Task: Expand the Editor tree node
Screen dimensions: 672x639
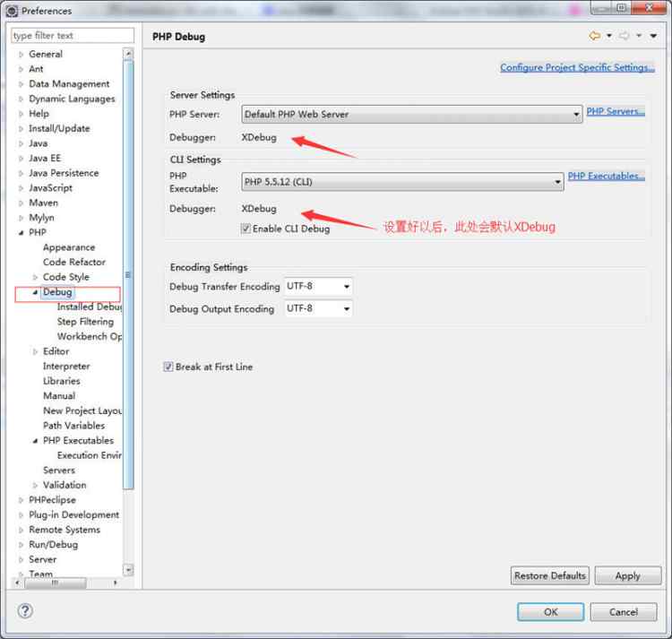Action: pyautogui.click(x=35, y=352)
